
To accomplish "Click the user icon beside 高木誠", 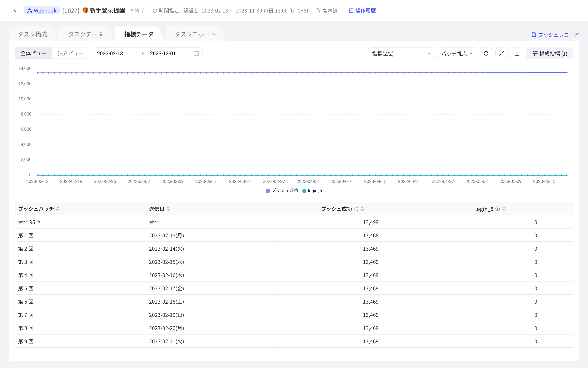I will pyautogui.click(x=318, y=10).
